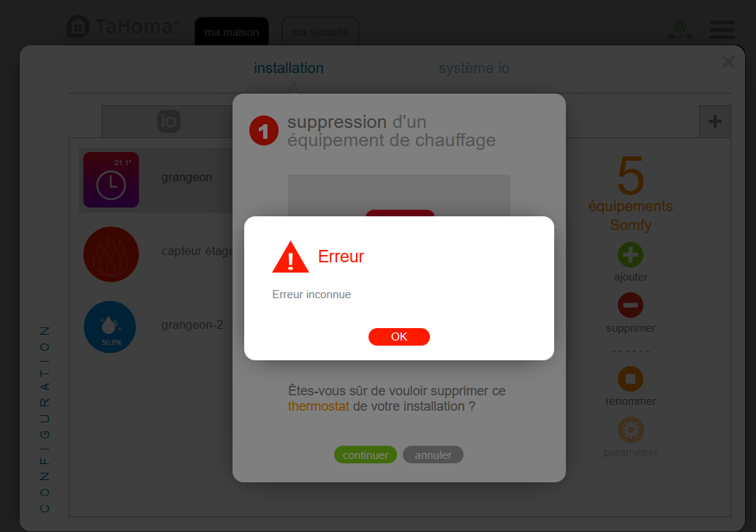Close the configuration panel with the X
This screenshot has height=532, width=756.
[728, 61]
